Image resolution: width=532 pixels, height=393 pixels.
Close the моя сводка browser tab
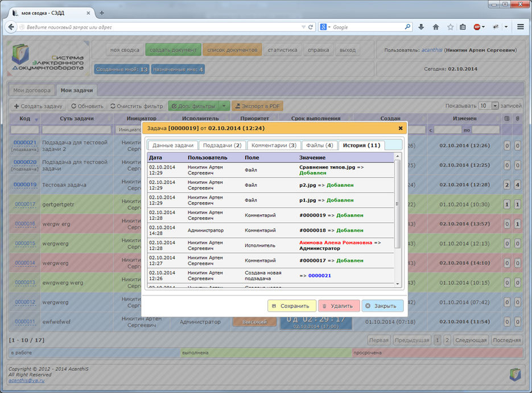coord(88,13)
